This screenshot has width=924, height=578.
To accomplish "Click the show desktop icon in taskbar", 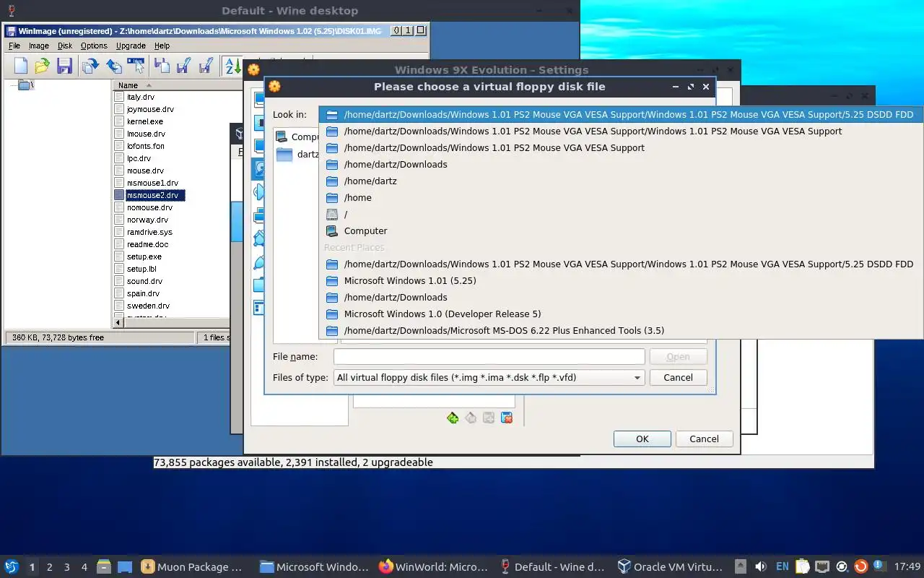I will click(x=124, y=566).
